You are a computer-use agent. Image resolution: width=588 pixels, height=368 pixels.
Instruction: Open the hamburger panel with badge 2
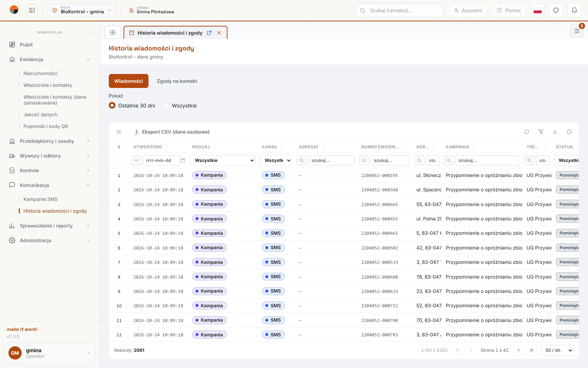coord(577,31)
